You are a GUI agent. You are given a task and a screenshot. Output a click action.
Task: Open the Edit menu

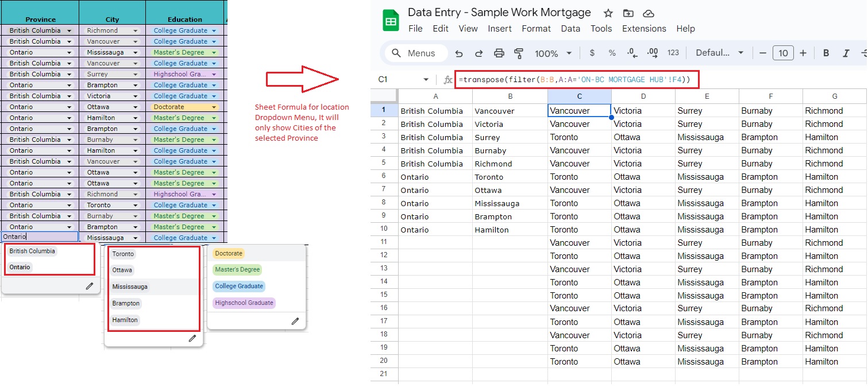pyautogui.click(x=441, y=29)
